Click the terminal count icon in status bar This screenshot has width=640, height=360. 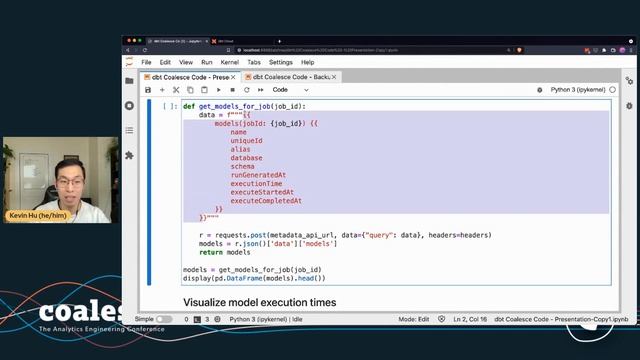(x=197, y=319)
